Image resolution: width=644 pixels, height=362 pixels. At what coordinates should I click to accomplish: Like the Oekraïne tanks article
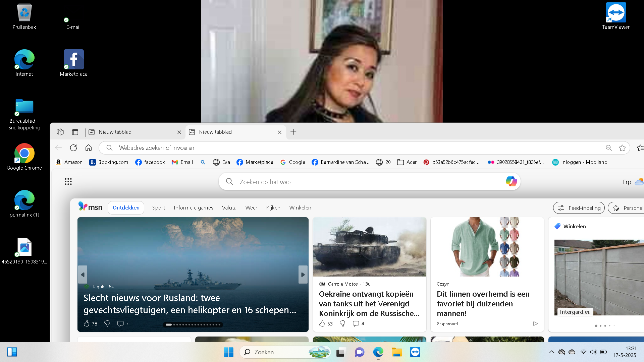(x=322, y=323)
